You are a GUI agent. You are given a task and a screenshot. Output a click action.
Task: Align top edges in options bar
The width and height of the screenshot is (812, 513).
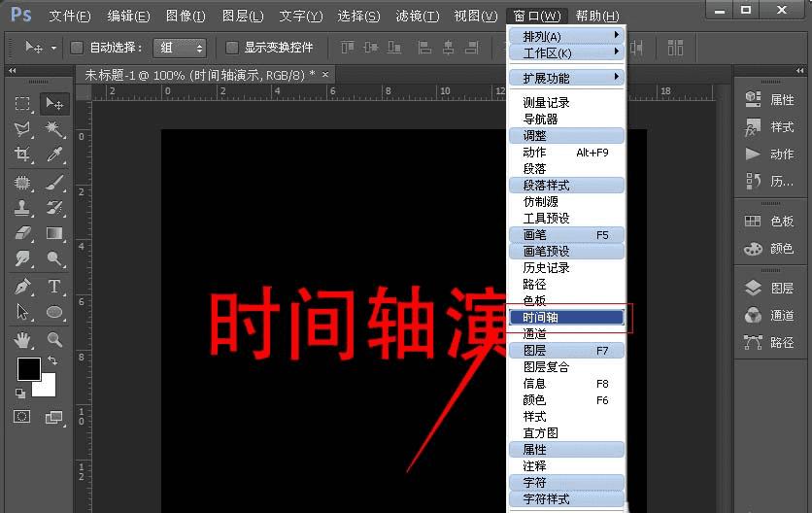coord(348,48)
